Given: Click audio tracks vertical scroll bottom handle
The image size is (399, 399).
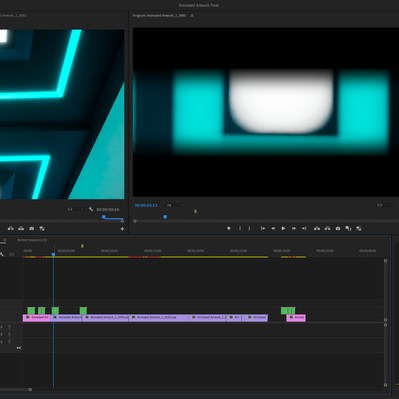Looking at the screenshot, I should pyautogui.click(x=385, y=385).
